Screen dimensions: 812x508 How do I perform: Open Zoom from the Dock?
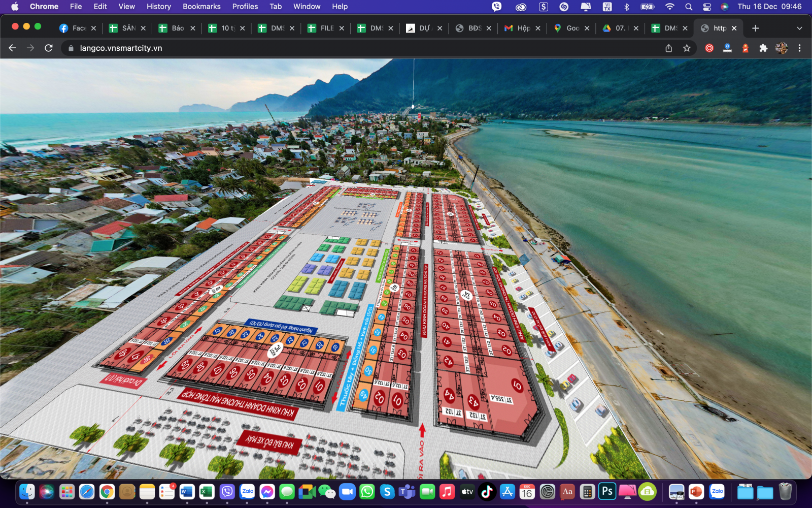click(x=347, y=491)
